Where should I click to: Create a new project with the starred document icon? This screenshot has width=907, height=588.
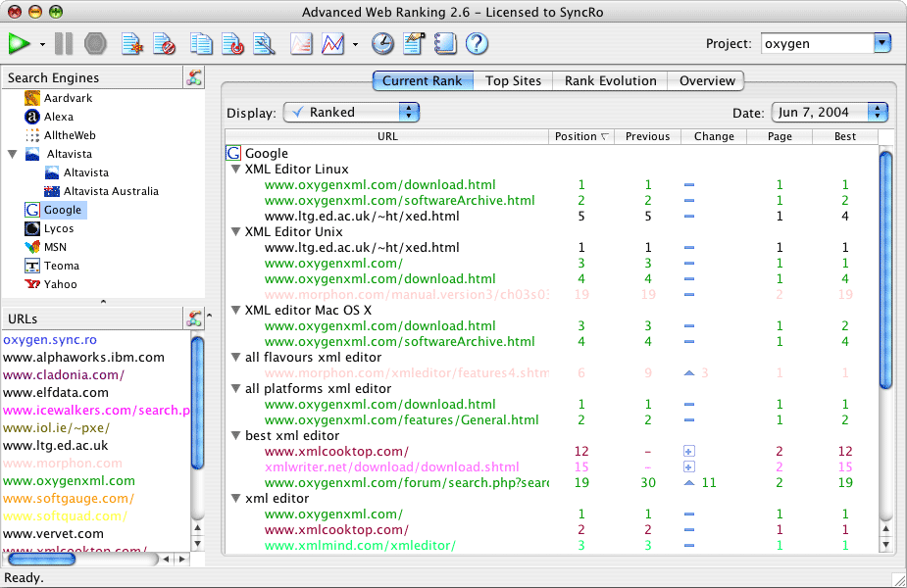pos(132,44)
